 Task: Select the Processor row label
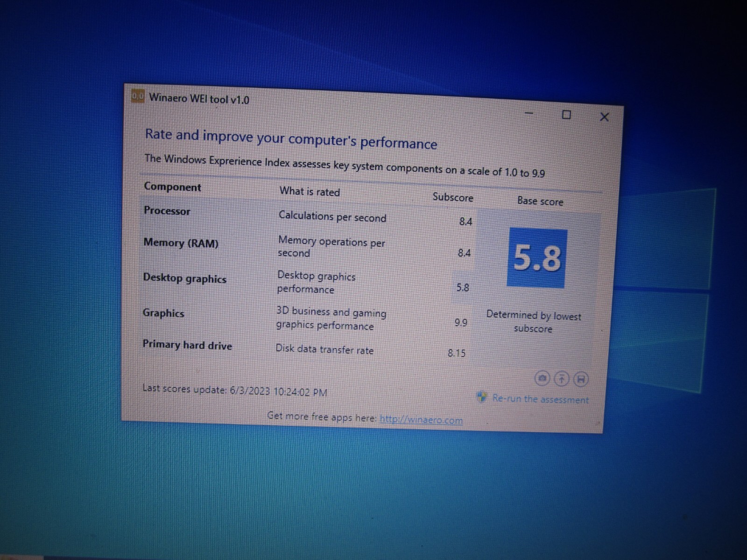pos(167,211)
